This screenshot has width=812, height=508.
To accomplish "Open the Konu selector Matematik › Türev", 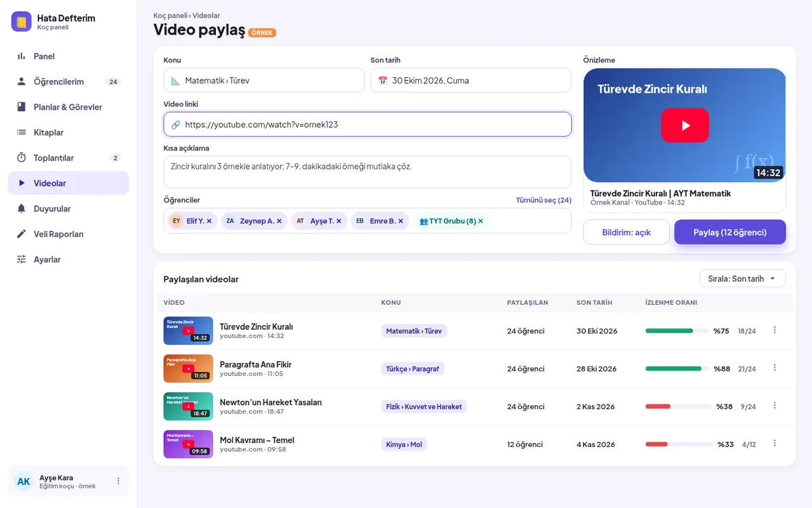I will [264, 81].
